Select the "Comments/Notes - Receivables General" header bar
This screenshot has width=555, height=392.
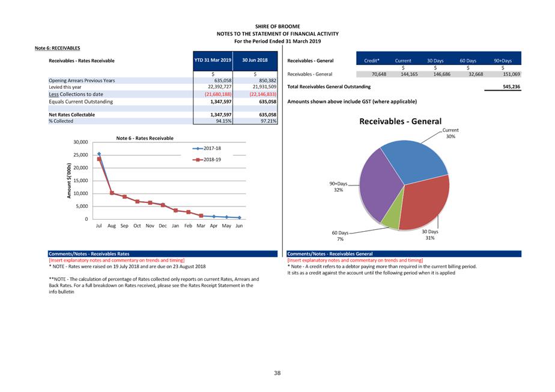[404, 254]
